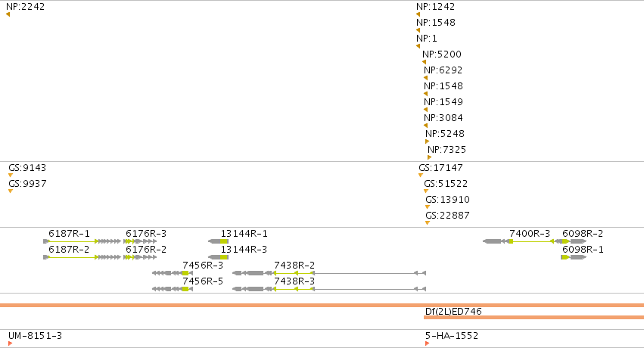Click the down-arrow marker under GS:9937
644x348 pixels.
pyautogui.click(x=11, y=191)
